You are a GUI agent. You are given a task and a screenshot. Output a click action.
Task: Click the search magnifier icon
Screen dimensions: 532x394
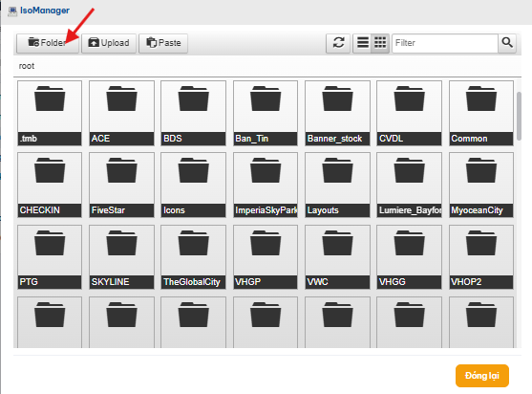tap(507, 43)
